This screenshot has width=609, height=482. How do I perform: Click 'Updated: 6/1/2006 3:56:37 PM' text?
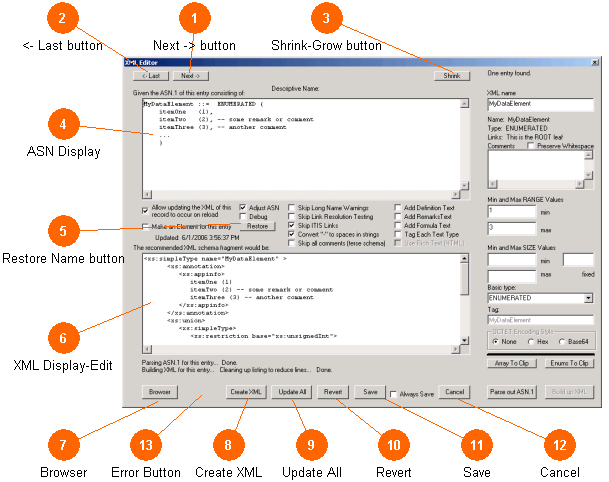pyautogui.click(x=197, y=238)
